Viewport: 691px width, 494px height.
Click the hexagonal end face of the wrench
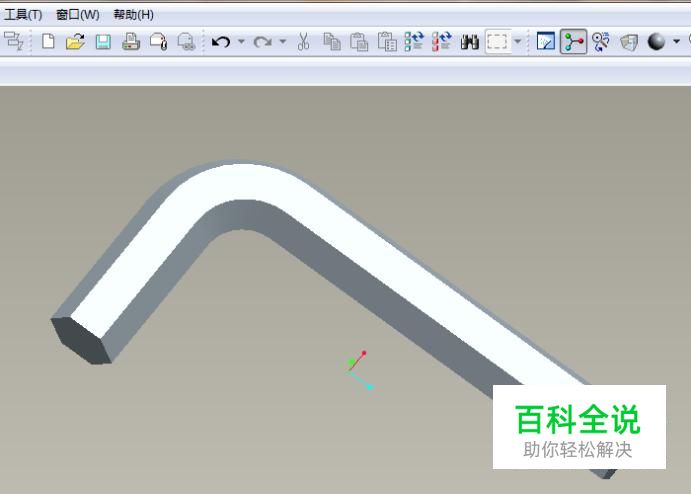(82, 340)
